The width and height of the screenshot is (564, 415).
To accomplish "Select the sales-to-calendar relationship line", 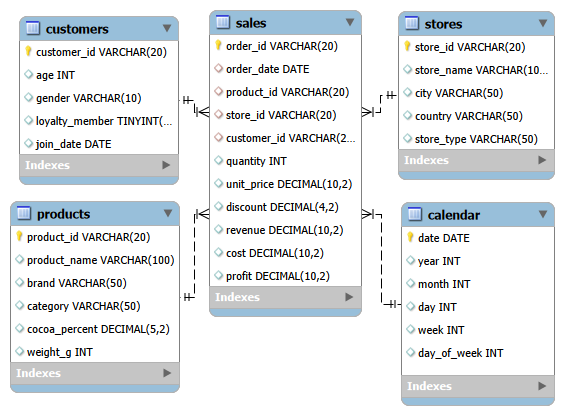I will coord(381,259).
